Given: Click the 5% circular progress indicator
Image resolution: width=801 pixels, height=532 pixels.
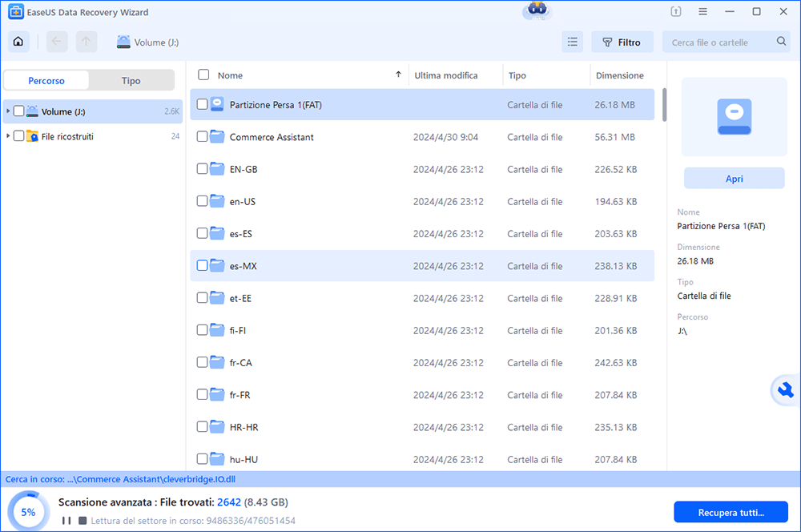Looking at the screenshot, I should coord(29,511).
